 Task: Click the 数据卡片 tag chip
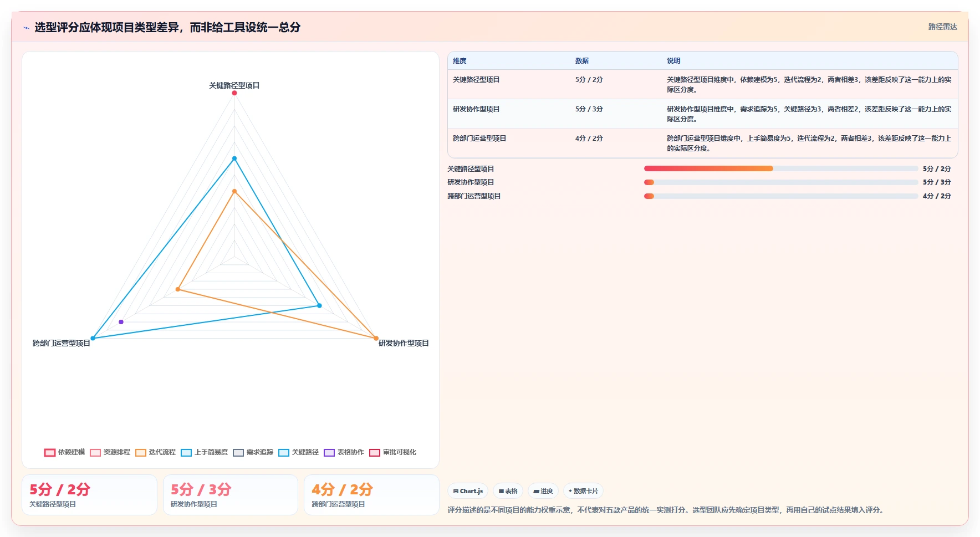583,491
